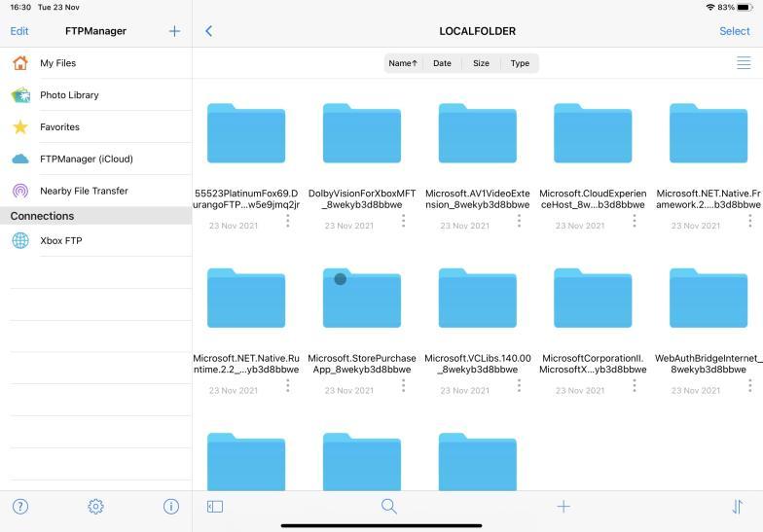Open Photo Library icon in sidebar
Image resolution: width=763 pixels, height=532 pixels.
20,95
